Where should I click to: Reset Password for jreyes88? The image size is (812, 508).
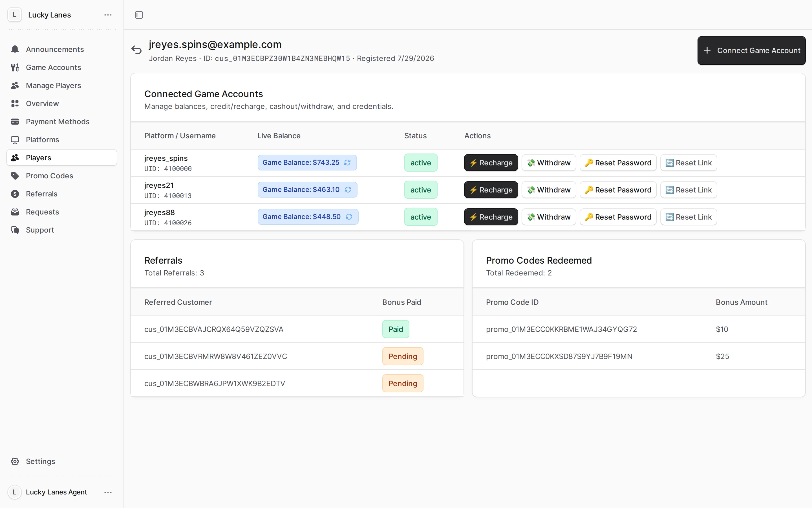coord(618,217)
